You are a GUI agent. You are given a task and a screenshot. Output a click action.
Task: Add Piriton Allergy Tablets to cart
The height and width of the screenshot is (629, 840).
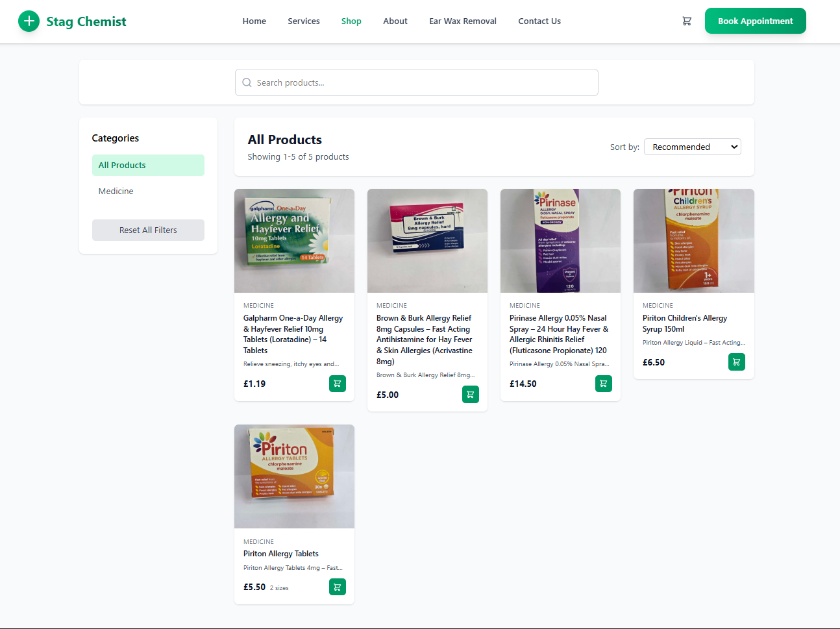coord(338,587)
